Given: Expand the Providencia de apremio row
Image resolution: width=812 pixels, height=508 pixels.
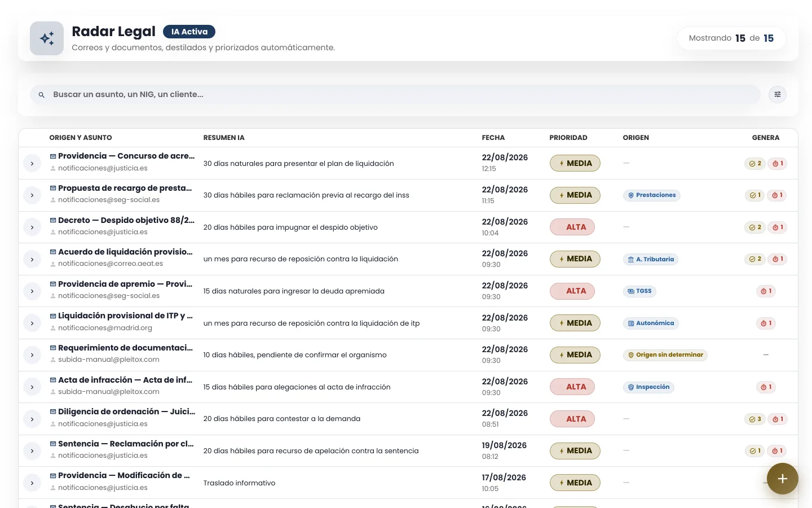Looking at the screenshot, I should click(x=32, y=291).
